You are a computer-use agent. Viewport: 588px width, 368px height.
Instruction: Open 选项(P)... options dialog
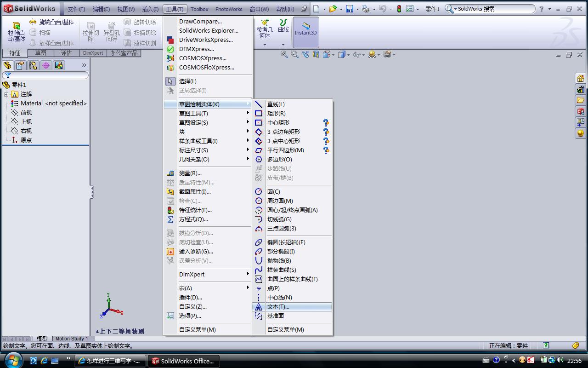pyautogui.click(x=208, y=316)
